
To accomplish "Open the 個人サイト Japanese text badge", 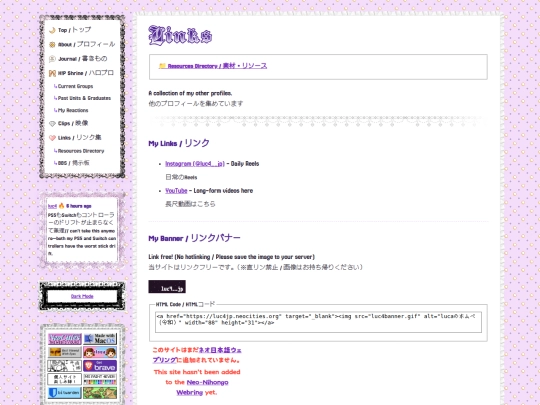I will pyautogui.click(x=65, y=379).
